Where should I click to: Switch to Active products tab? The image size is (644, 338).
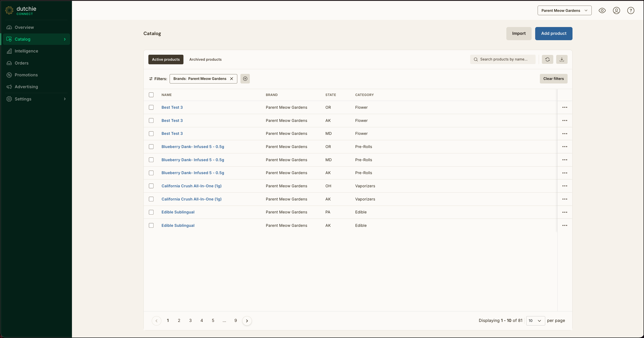click(166, 59)
